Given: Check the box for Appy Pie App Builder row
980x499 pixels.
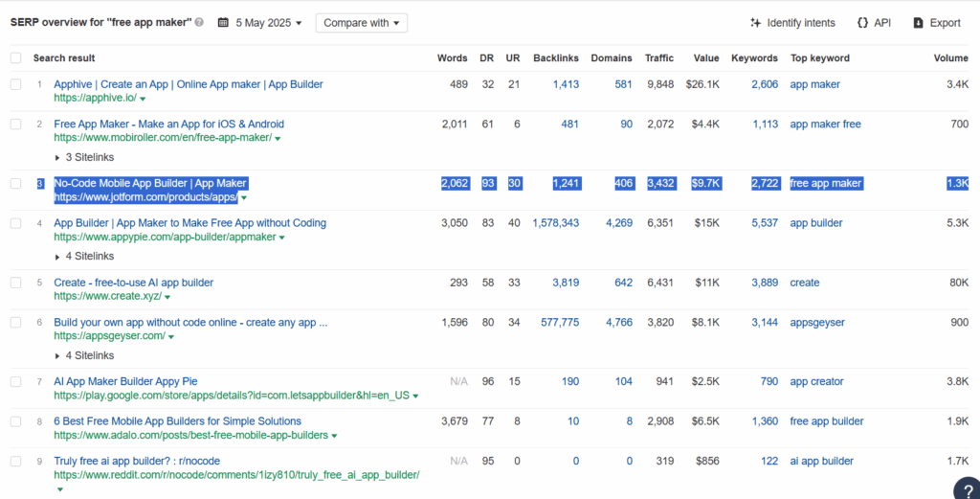Looking at the screenshot, I should [15, 223].
